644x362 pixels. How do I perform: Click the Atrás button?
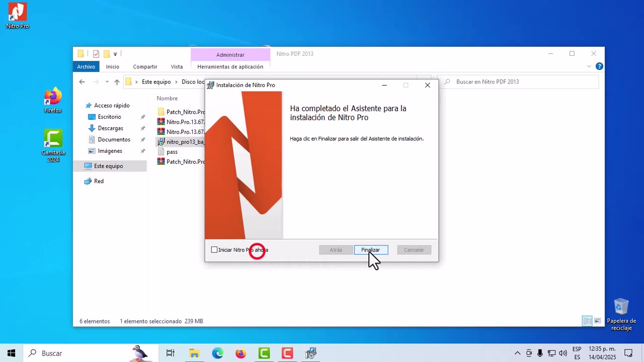click(x=336, y=250)
